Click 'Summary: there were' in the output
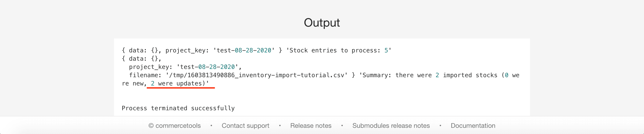Image resolution: width=644 pixels, height=134 pixels. click(397, 75)
